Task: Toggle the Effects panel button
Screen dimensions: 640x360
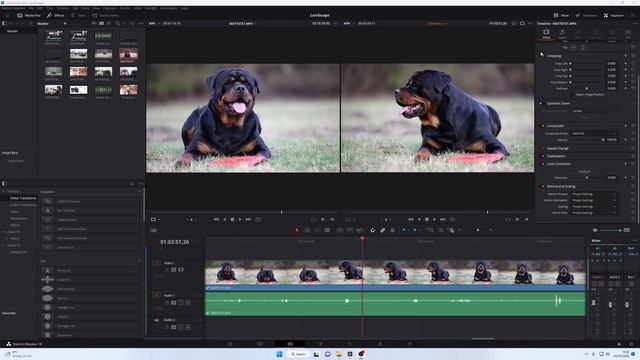Action: (x=56, y=16)
